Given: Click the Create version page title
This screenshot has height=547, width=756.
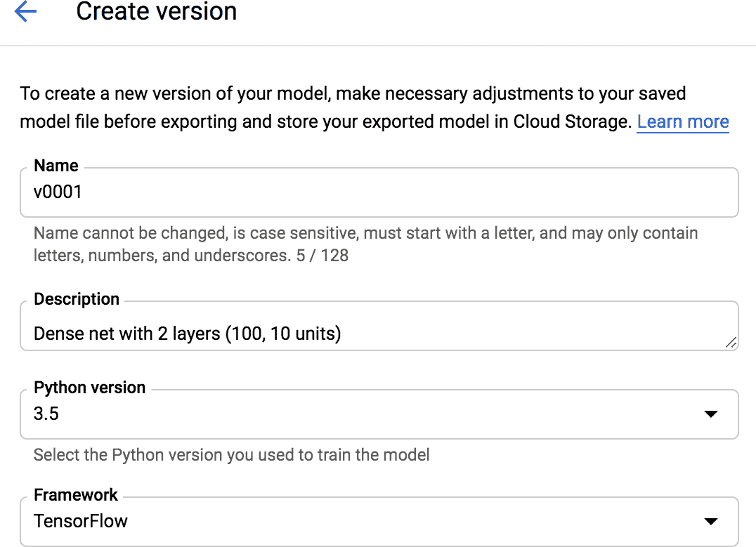Looking at the screenshot, I should point(156,12).
